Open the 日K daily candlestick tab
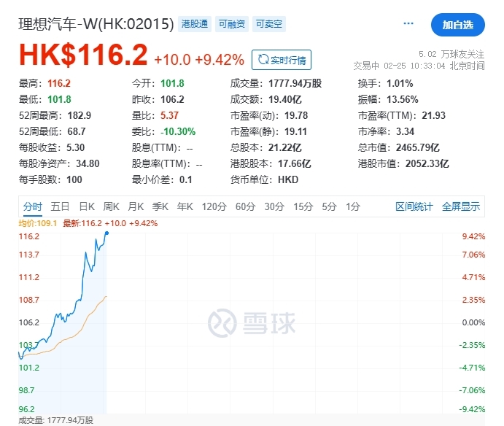 tap(87, 206)
